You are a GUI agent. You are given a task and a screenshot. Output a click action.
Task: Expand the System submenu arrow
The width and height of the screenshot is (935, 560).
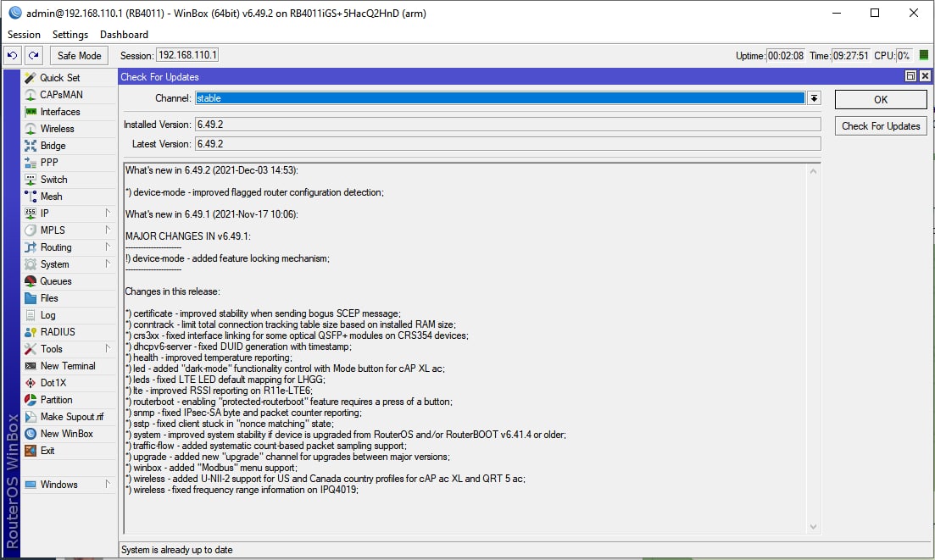pyautogui.click(x=108, y=264)
